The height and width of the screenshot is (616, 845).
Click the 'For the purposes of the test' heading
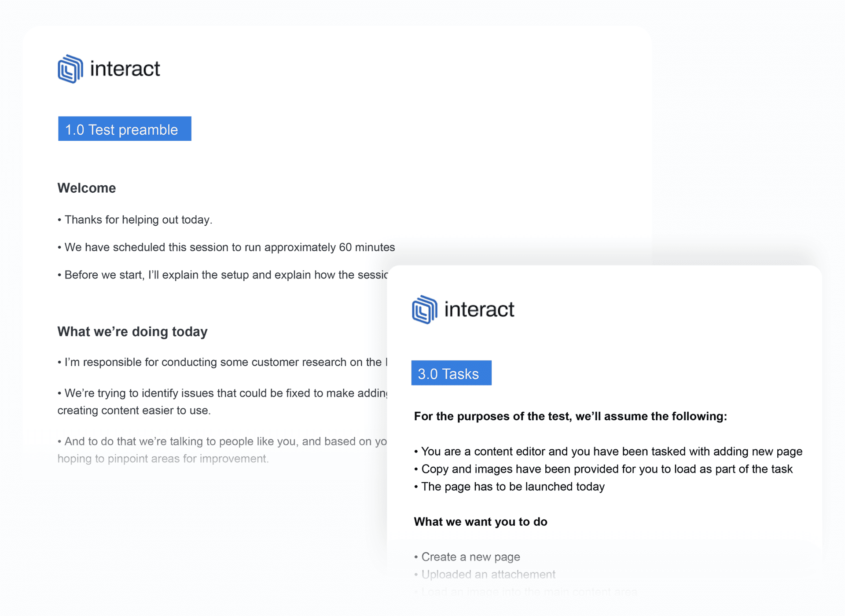click(570, 416)
